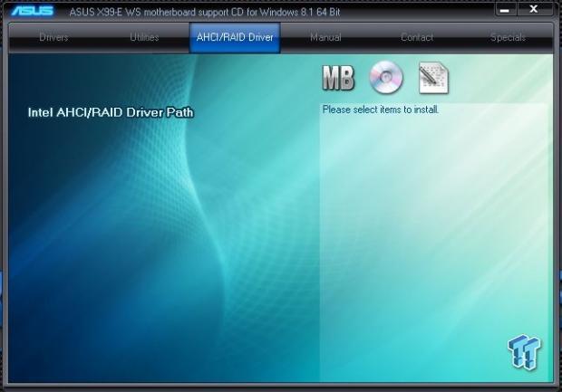562x392 pixels.
Task: Go to the Contact tab
Action: pos(417,37)
